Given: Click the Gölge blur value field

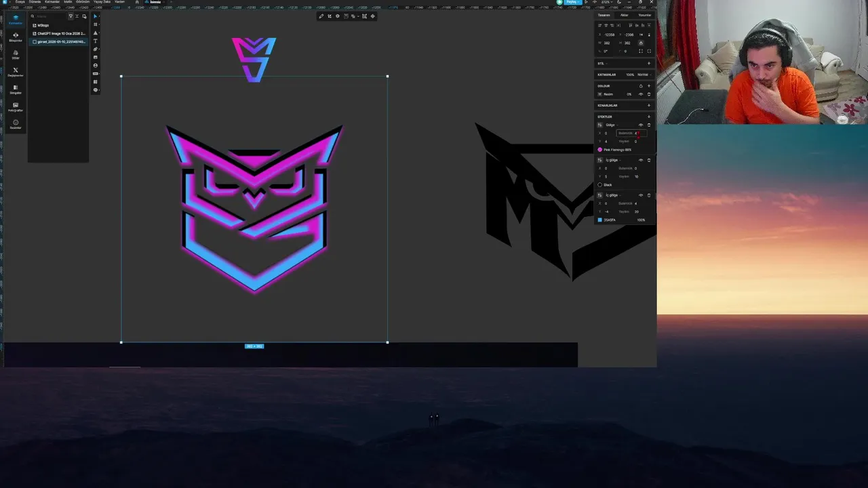Looking at the screenshot, I should point(631,133).
